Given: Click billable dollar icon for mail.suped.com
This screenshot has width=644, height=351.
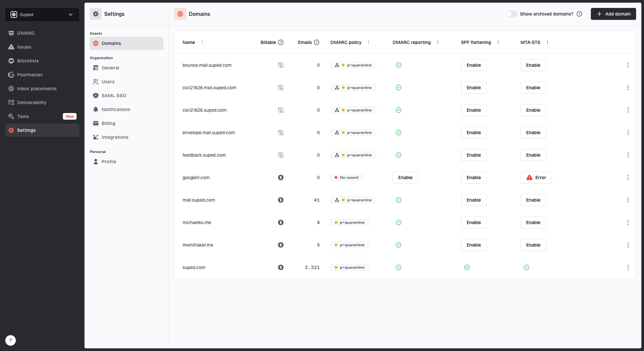Looking at the screenshot, I should click(x=281, y=200).
